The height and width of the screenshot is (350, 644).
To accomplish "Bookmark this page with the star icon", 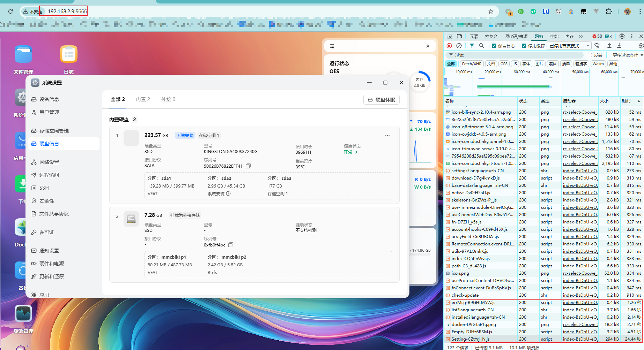I will [490, 12].
